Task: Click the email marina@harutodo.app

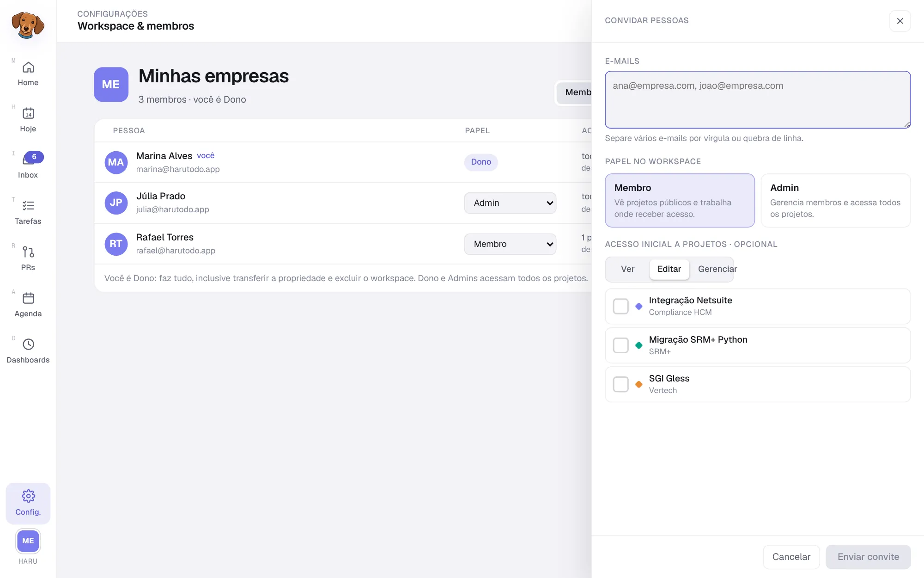Action: [178, 169]
